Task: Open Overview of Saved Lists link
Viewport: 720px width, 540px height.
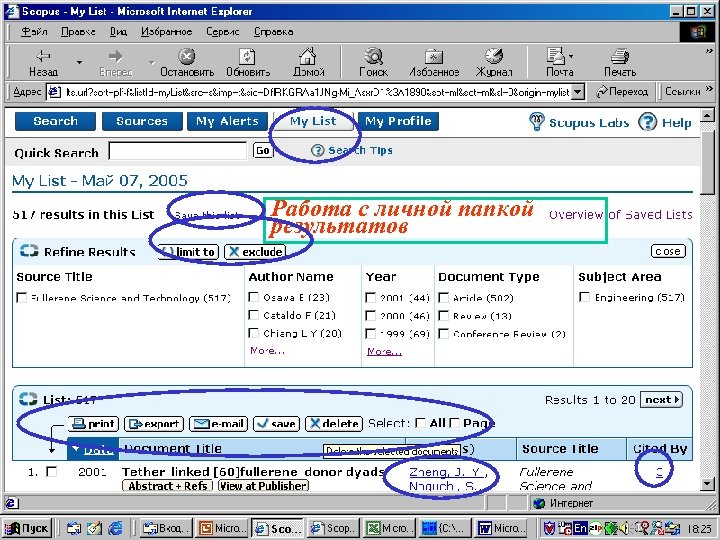Action: pos(621,214)
